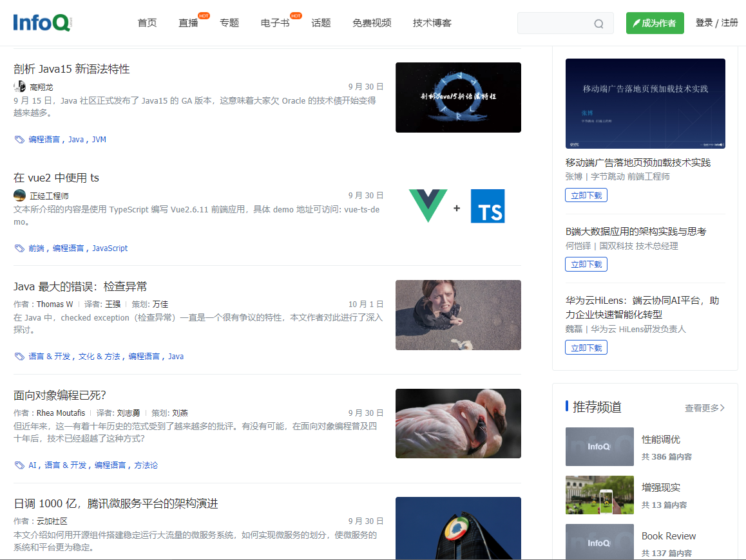Open 华为云HiLens talk title link
Screen dimensions: 746x560
click(642, 308)
